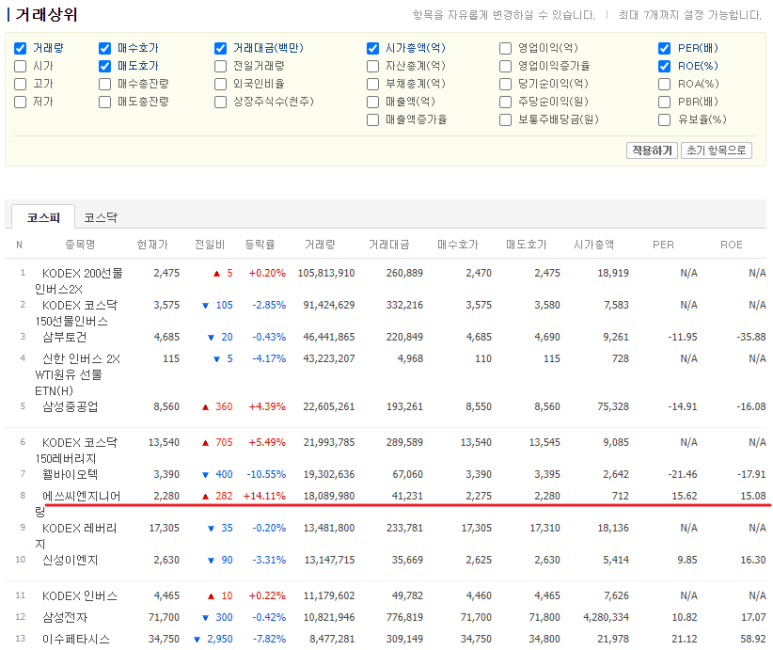Click the 매수호가 column header
773x650 pixels.
[457, 245]
